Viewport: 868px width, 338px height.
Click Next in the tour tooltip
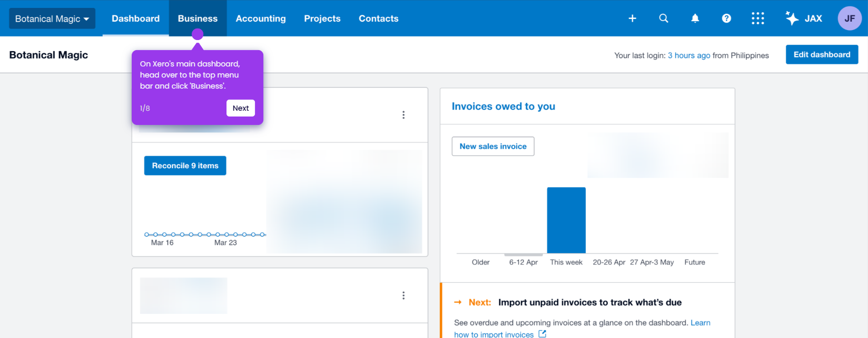tap(241, 108)
